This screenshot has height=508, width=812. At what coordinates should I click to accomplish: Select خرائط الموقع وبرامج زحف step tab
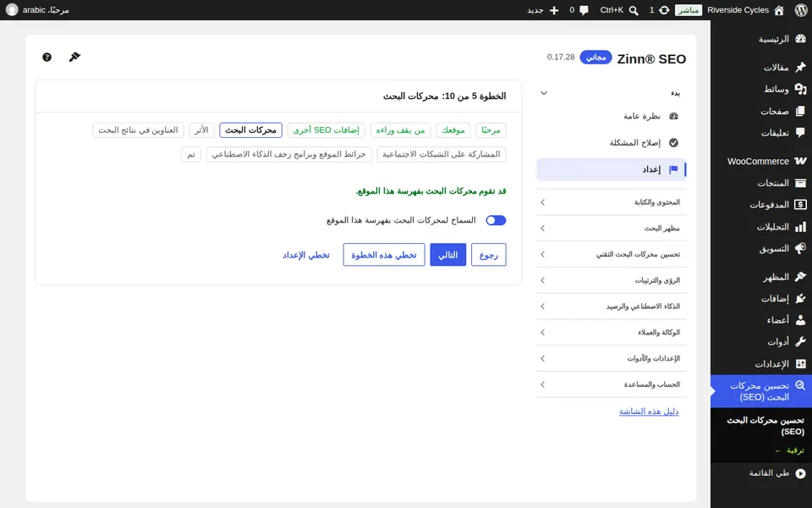289,154
